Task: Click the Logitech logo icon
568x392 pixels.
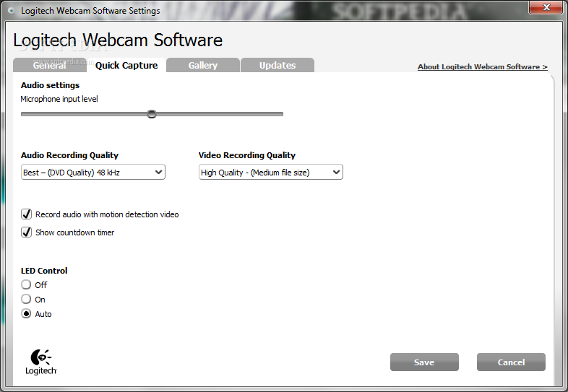Action: 41,362
